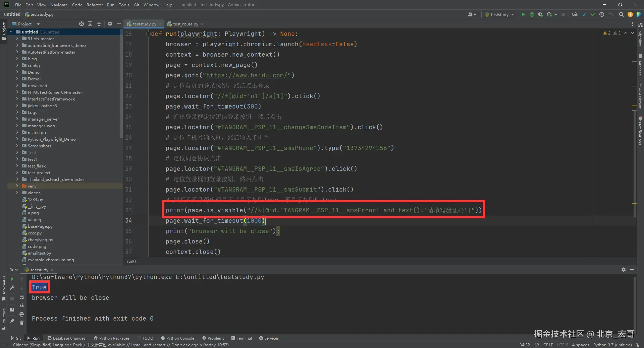Open the Terminal tool window
This screenshot has height=348, width=644.
pos(241,338)
